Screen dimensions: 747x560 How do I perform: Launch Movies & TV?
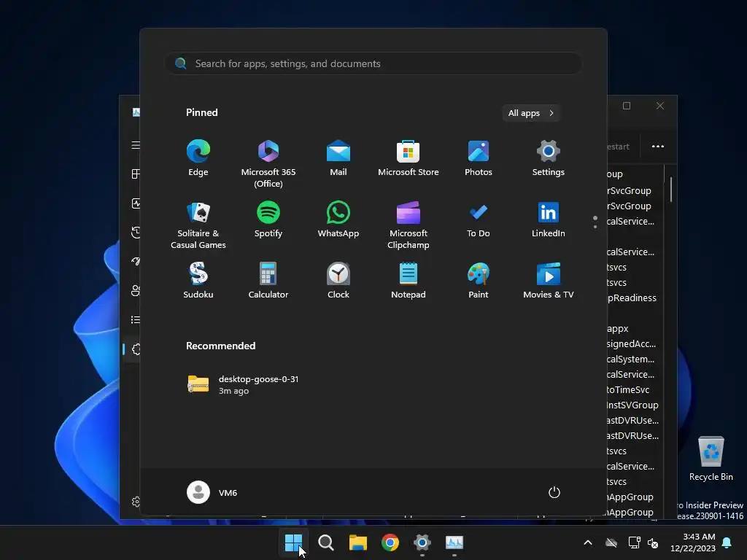point(549,281)
